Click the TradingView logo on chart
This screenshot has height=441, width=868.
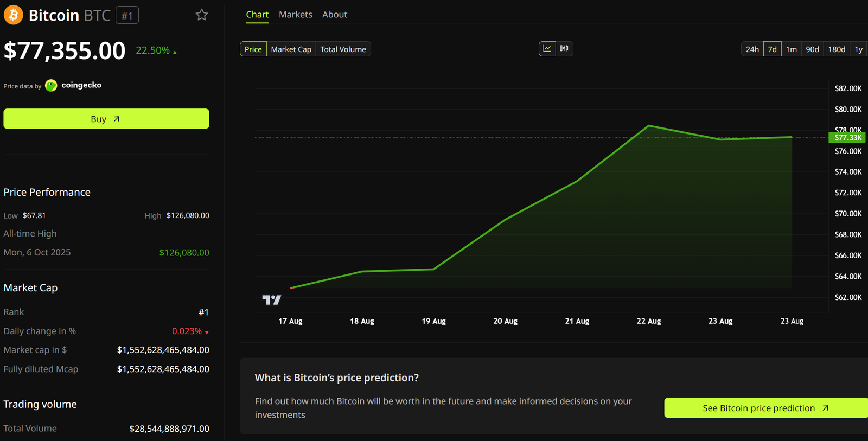click(272, 299)
